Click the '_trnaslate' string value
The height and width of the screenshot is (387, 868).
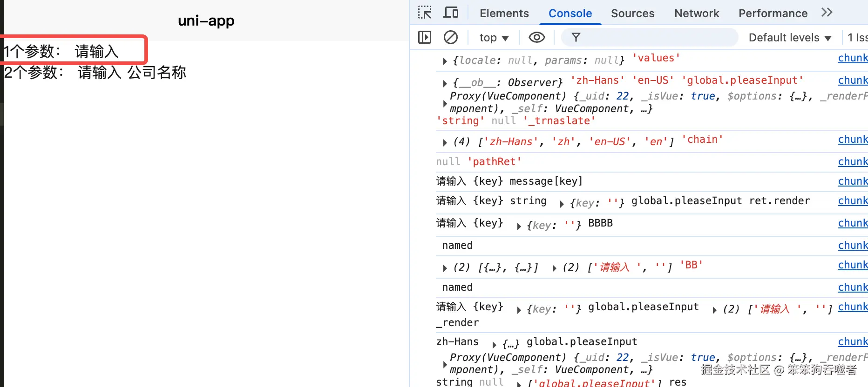[x=559, y=121]
